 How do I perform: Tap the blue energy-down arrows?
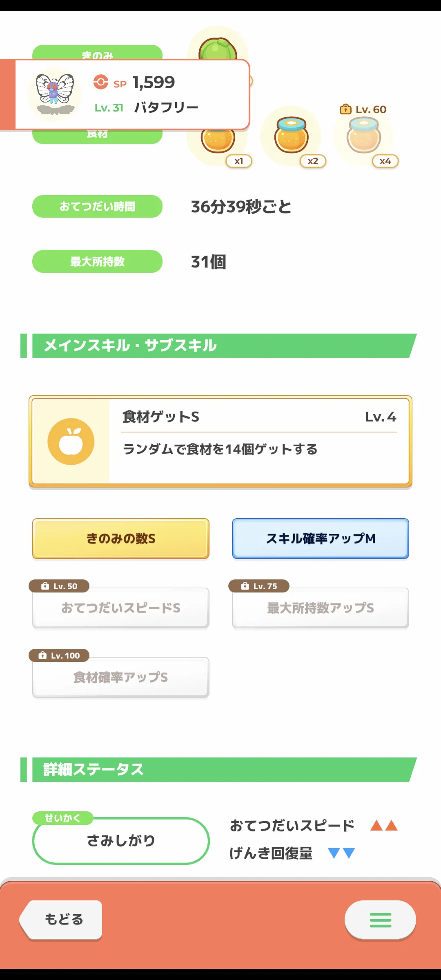click(341, 853)
